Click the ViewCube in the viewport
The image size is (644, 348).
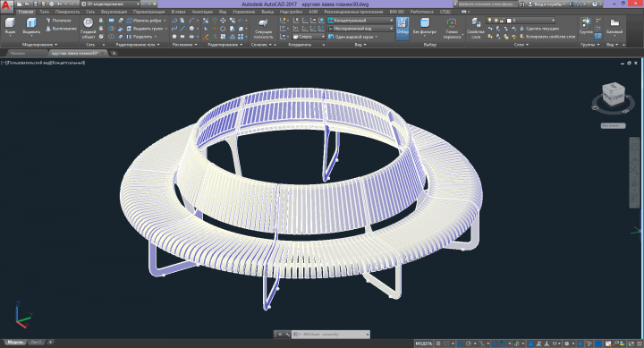614,94
